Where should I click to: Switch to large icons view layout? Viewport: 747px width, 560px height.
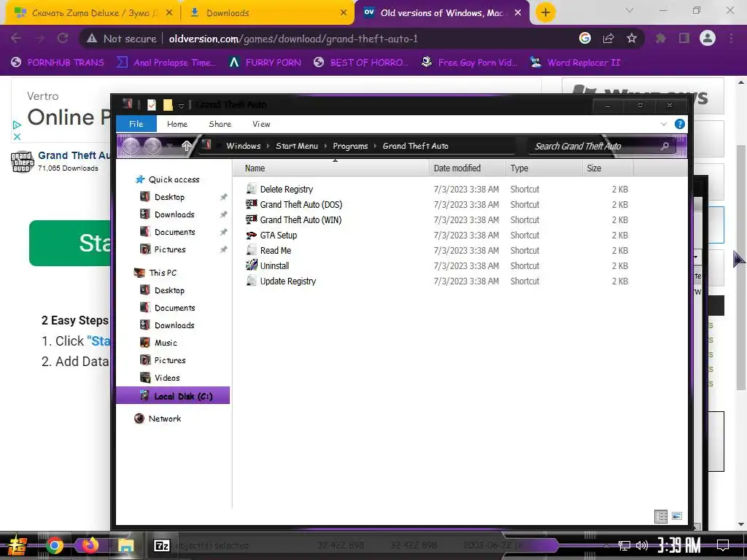tap(677, 516)
